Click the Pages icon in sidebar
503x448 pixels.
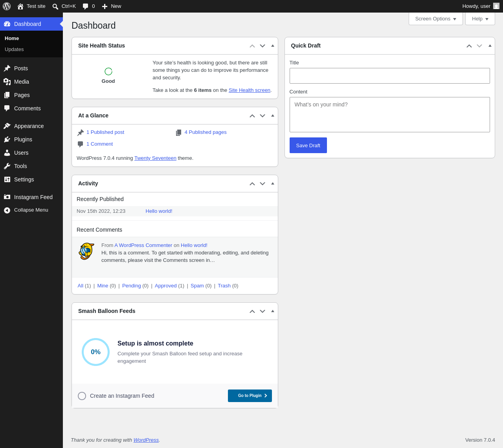coord(7,95)
